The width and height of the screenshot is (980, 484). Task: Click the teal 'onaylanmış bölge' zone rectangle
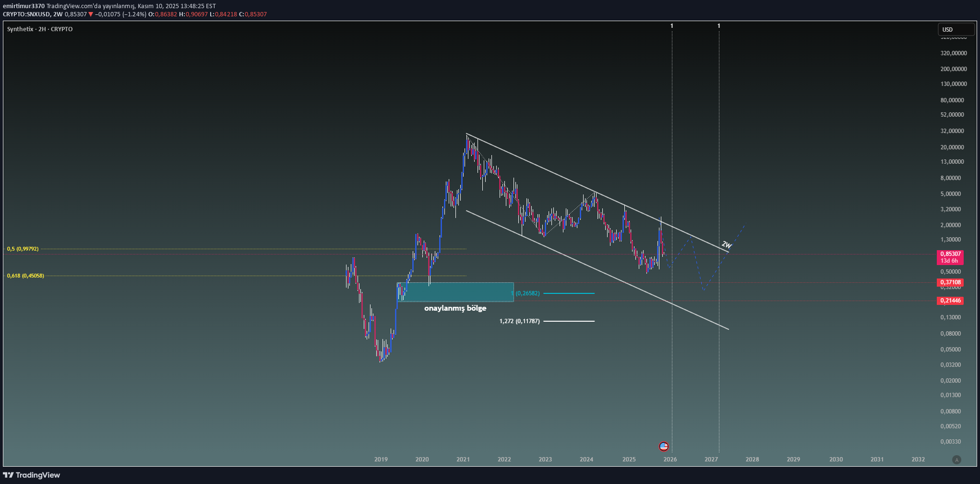(456, 291)
